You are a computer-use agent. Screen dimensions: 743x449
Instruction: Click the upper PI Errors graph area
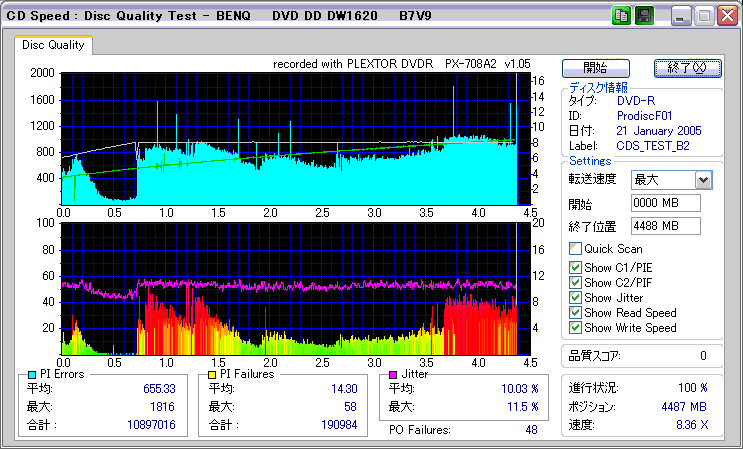pyautogui.click(x=290, y=138)
